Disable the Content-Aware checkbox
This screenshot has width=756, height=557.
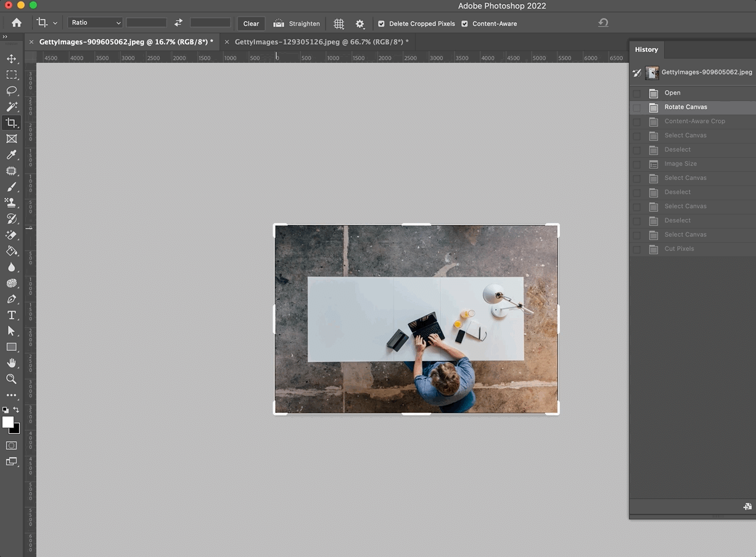click(464, 24)
